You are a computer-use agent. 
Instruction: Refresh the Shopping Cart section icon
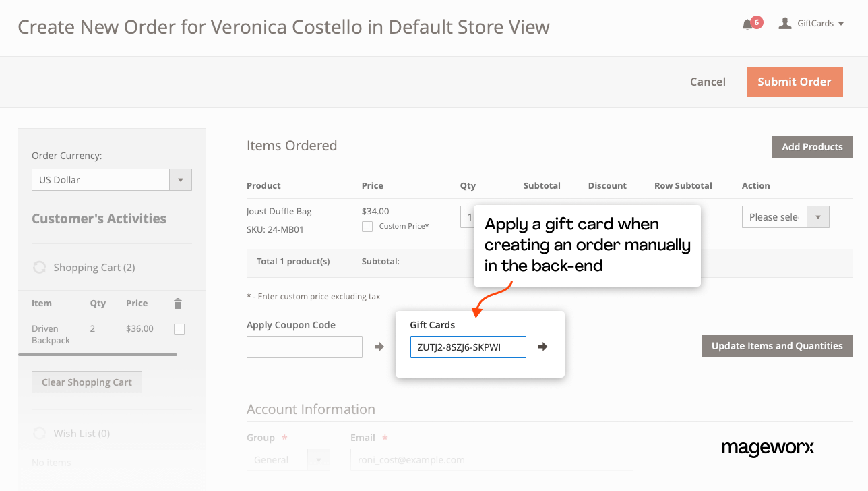click(40, 268)
